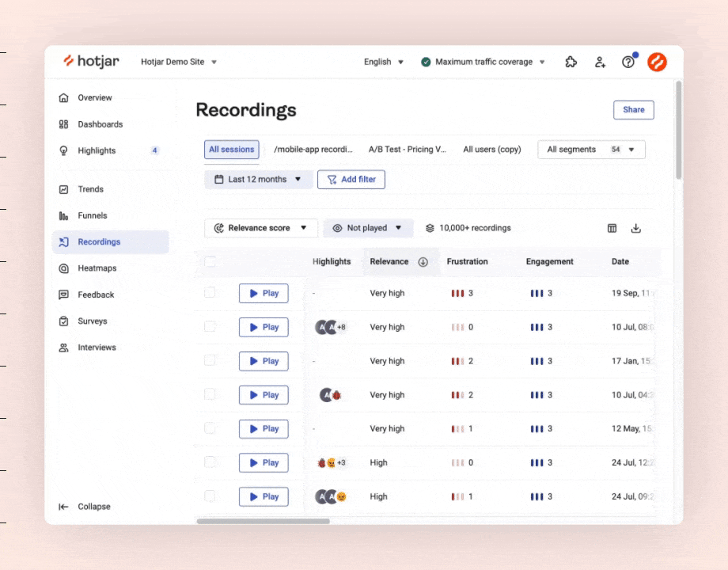Click highlight icons in 24 Jul, 12 row
This screenshot has height=570, width=728.
point(331,462)
